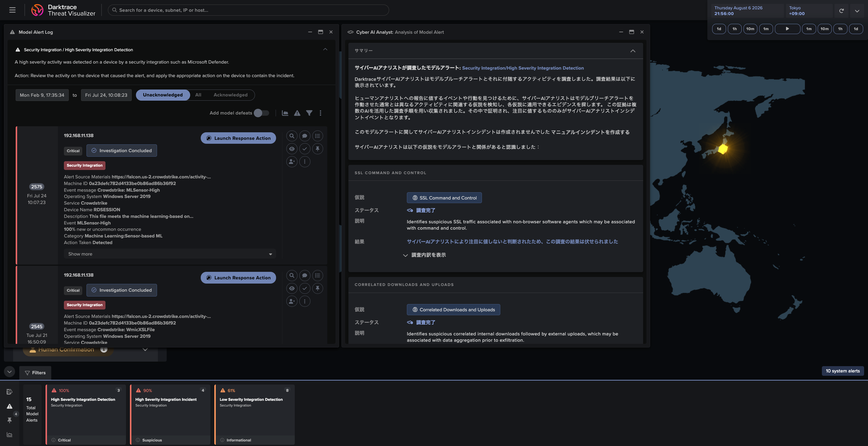Viewport: 868px width, 446px height.
Task: Click the Tokyo +09:00 timezone selector
Action: click(x=809, y=11)
